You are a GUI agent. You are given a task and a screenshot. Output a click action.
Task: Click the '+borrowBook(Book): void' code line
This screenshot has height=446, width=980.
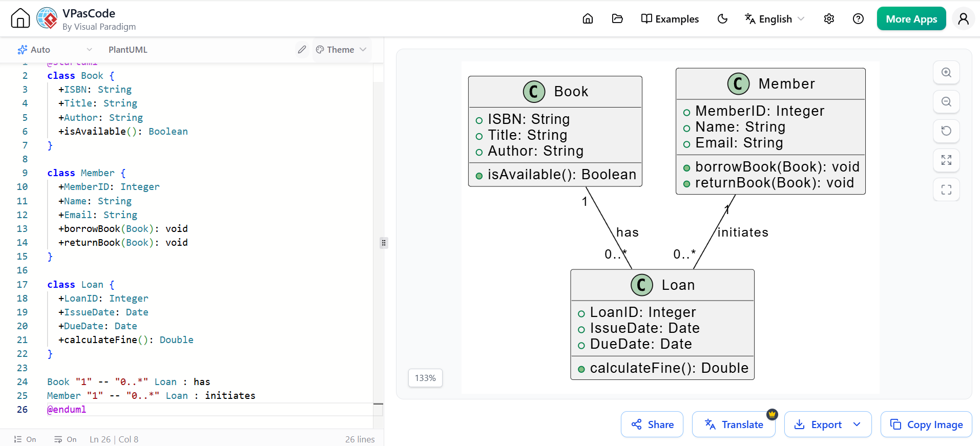[x=123, y=229]
